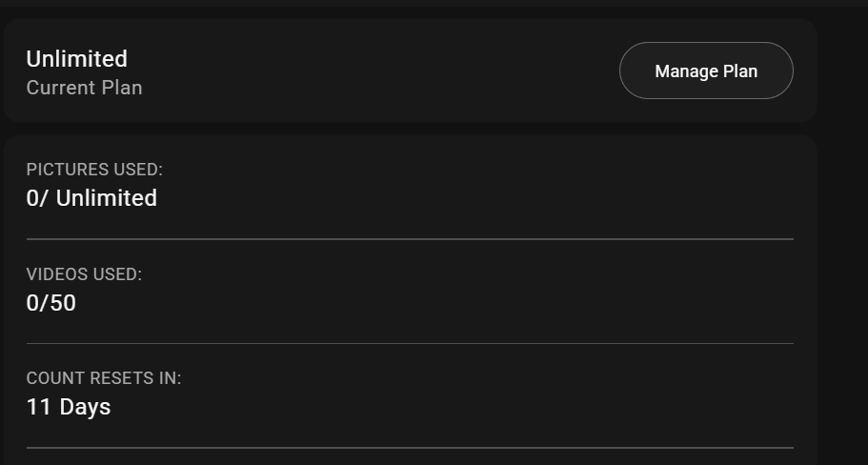Select the 11 Days reset value
The width and height of the screenshot is (868, 465).
tap(69, 407)
